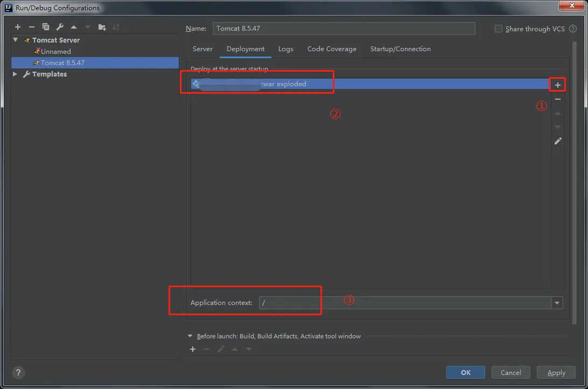Close the Run/Debug Configurations dialog

pyautogui.click(x=571, y=5)
